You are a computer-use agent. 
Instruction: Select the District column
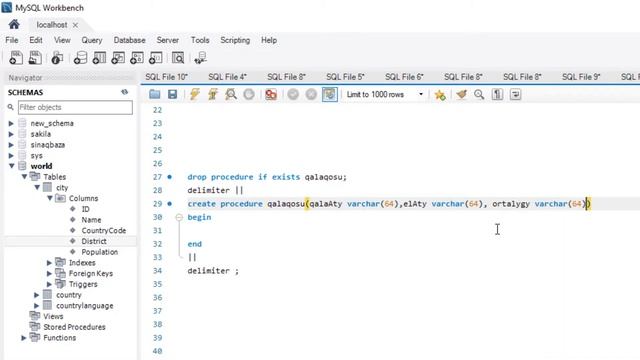click(94, 241)
